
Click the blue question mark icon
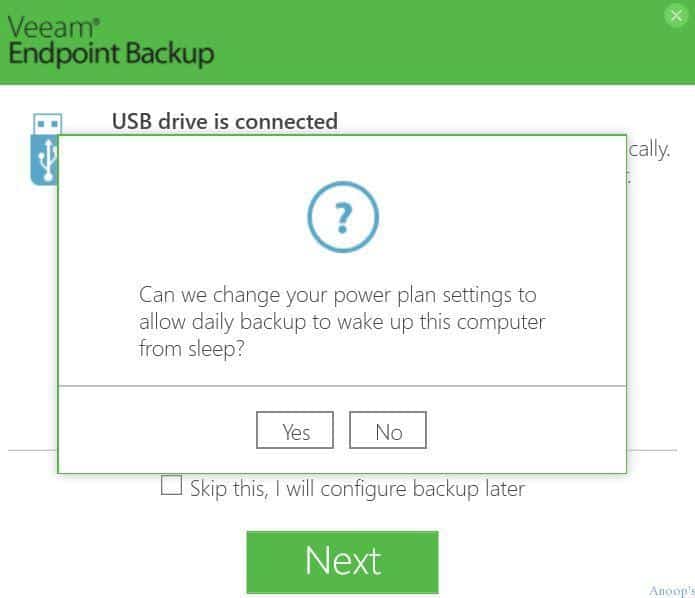343,217
